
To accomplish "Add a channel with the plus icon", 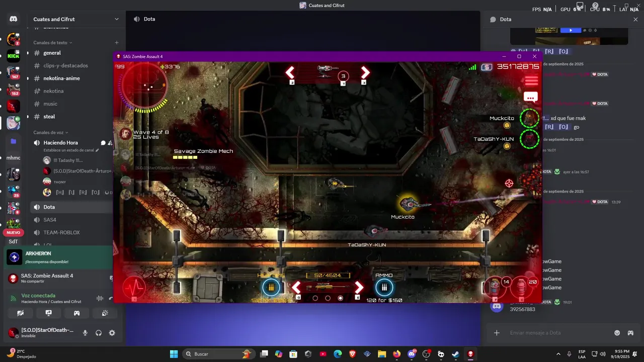I will [x=117, y=43].
